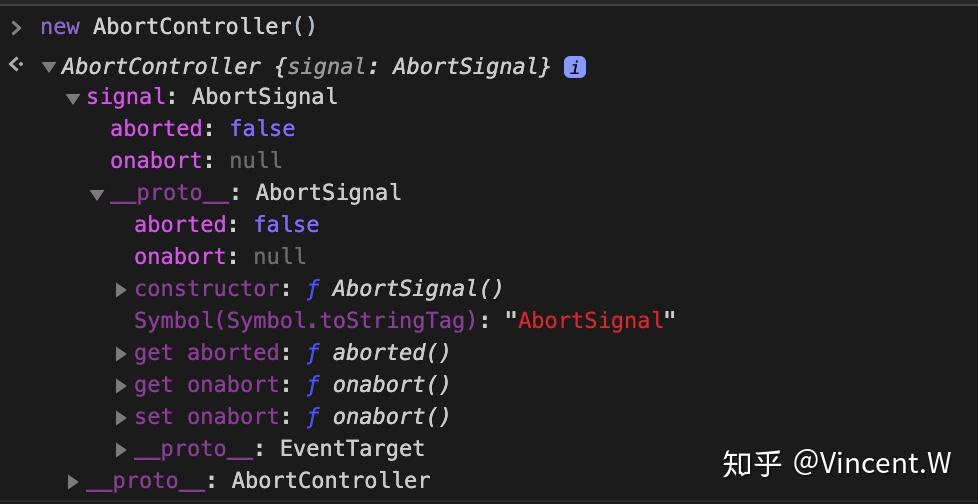This screenshot has height=504, width=978.
Task: Click the prototype's aborted: false property
Action: pyautogui.click(x=227, y=225)
